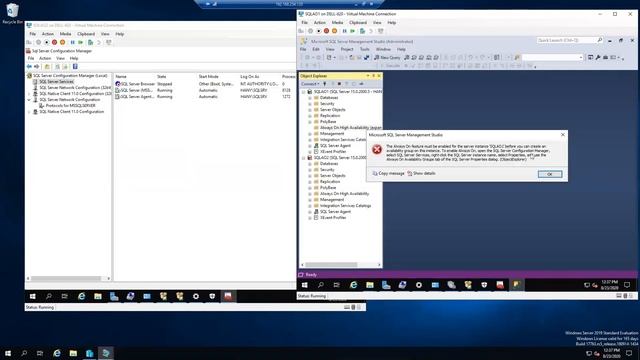Screen dimensions: 640x360
Task: Click OK in the error dialog
Action: pos(550,174)
